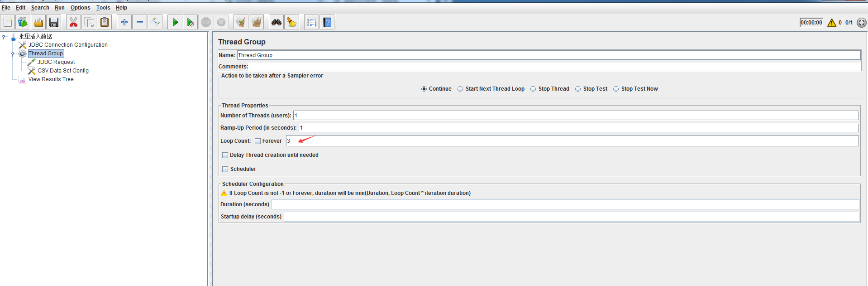
Task: Collapse the 批量插入数据 test plan node
Action: (x=4, y=37)
